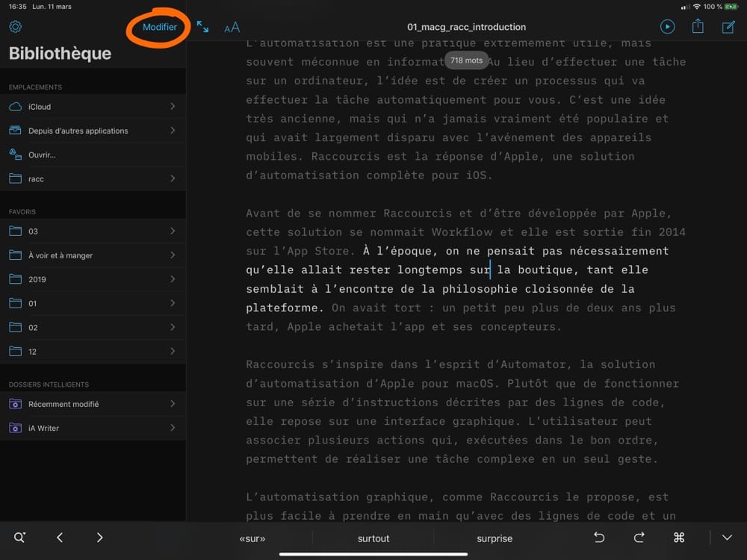Create a new document with compose icon
Image resolution: width=747 pixels, height=560 pixels.
click(x=728, y=27)
